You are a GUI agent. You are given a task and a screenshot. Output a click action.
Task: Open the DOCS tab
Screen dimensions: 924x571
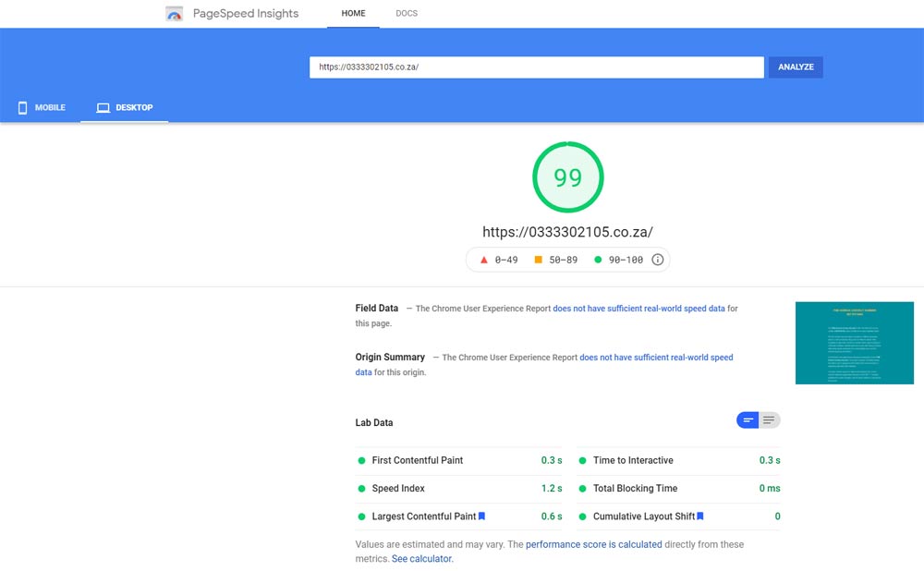click(407, 14)
